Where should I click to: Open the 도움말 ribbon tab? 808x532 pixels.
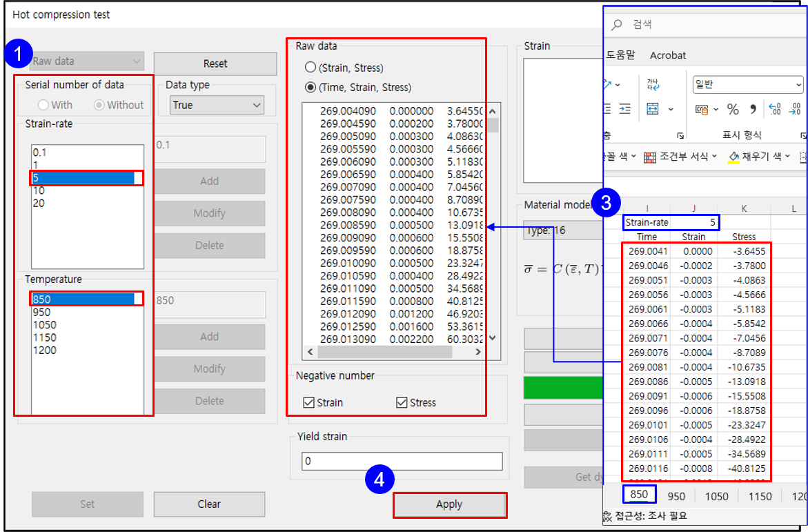(x=620, y=55)
